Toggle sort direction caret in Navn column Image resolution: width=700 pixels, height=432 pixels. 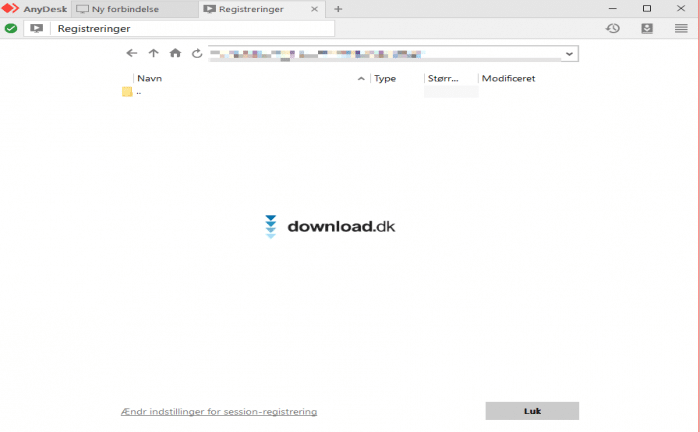point(361,79)
